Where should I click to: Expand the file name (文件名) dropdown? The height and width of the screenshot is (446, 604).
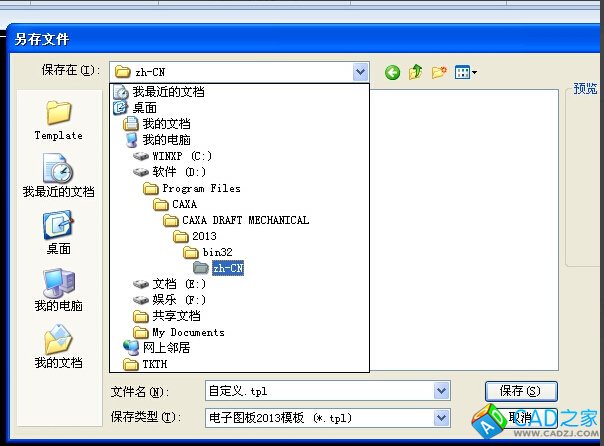(x=441, y=391)
